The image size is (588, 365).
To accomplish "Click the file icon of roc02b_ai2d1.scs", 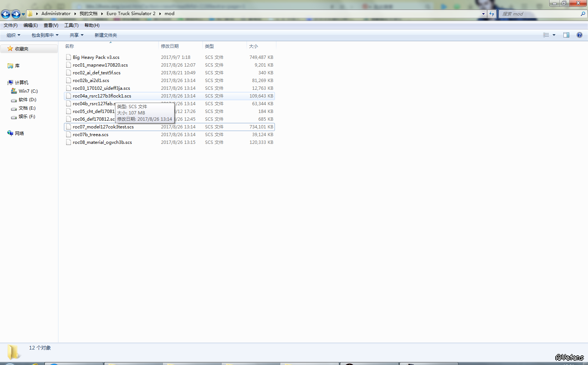I will coord(68,81).
